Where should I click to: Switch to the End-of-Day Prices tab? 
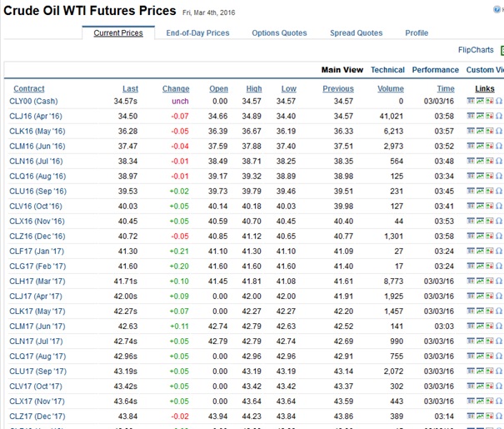(197, 33)
